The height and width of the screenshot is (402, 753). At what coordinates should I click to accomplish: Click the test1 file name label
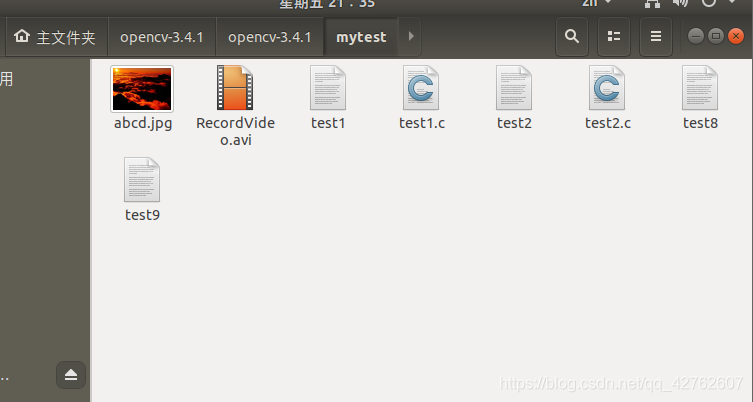[328, 123]
